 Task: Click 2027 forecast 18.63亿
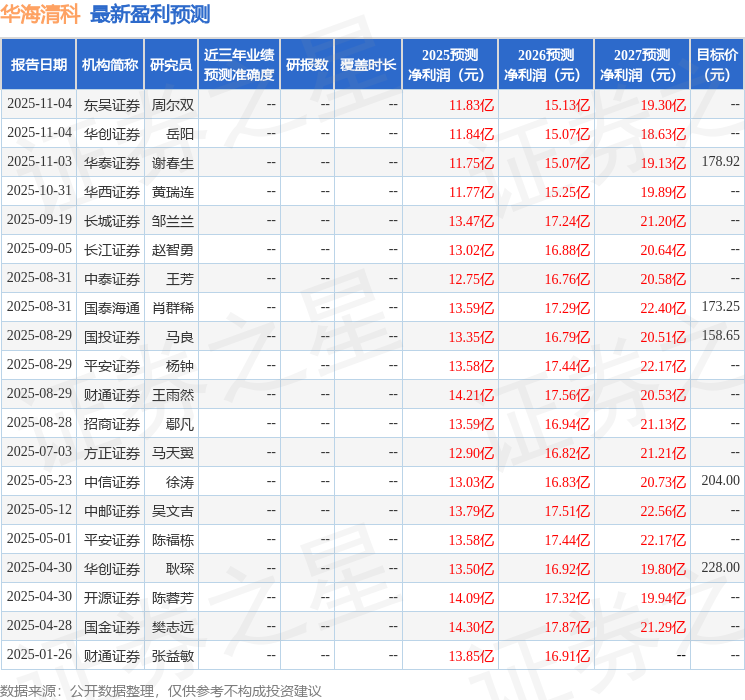tap(663, 134)
